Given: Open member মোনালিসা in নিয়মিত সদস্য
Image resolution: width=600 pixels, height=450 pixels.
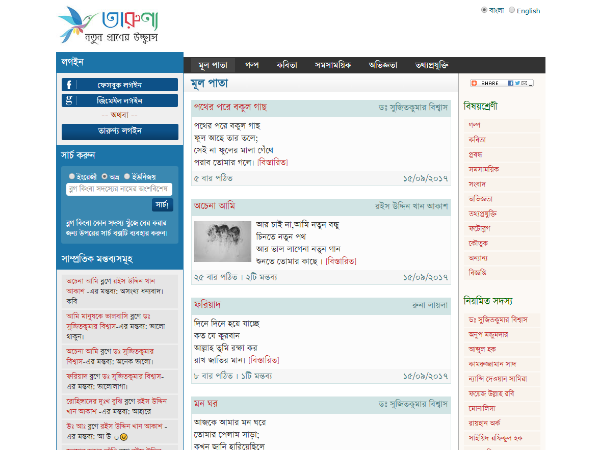Looking at the screenshot, I should [502, 408].
